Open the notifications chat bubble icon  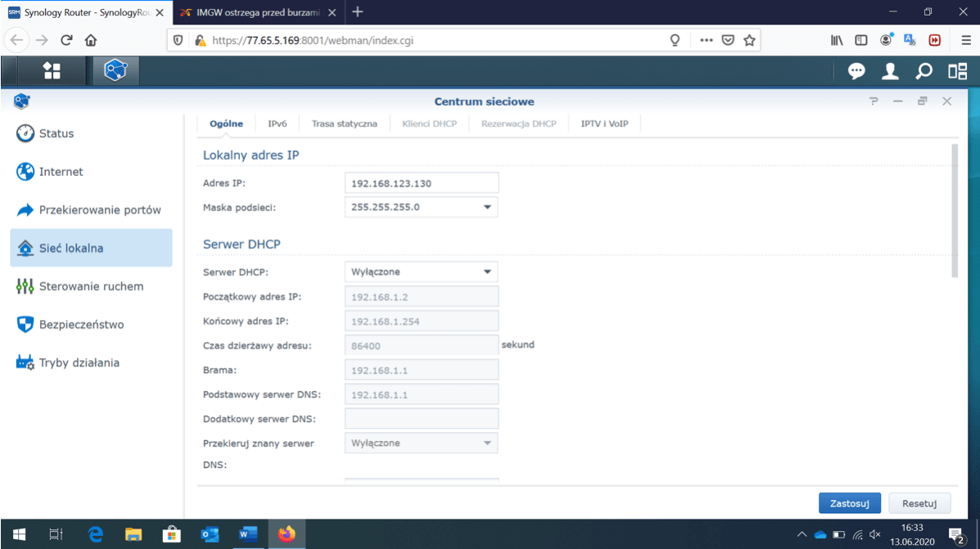(856, 72)
